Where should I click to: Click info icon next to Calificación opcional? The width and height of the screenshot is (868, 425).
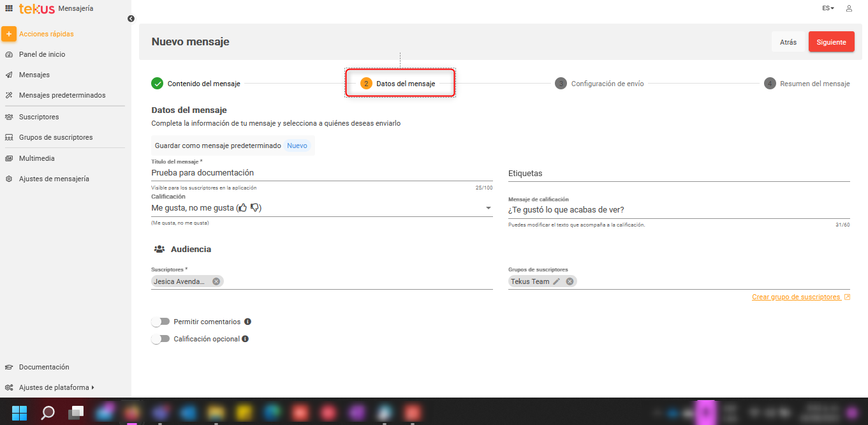click(245, 339)
